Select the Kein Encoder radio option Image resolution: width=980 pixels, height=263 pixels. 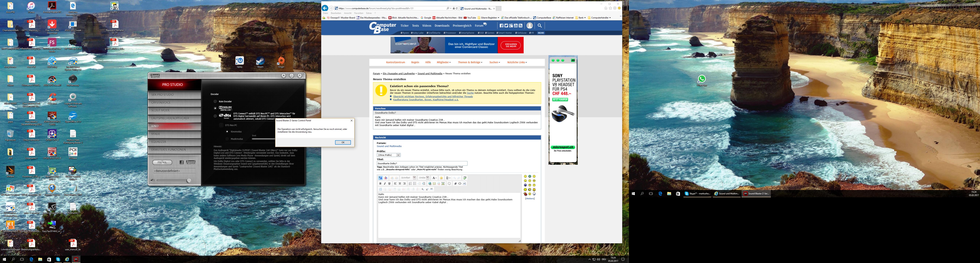tap(215, 102)
